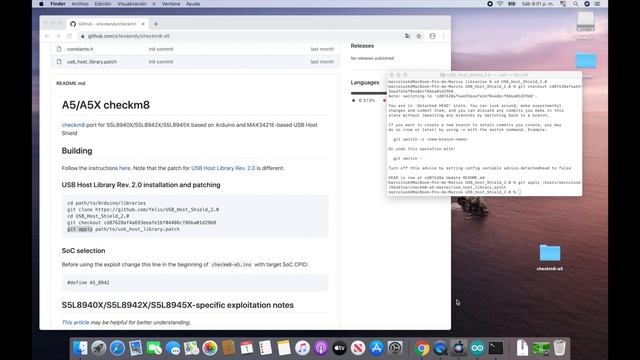Follow the checkm8 link in README
Image resolution: width=640 pixels, height=360 pixels.
click(x=73, y=125)
